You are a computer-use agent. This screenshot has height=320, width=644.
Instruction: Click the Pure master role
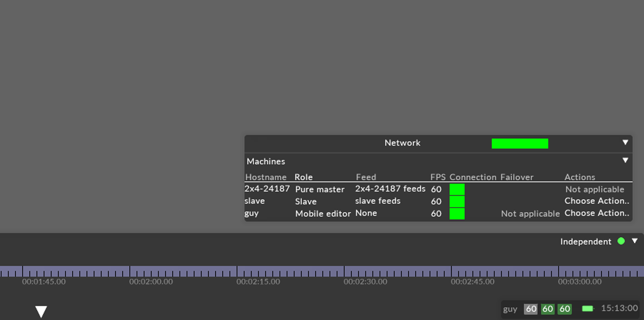pyautogui.click(x=320, y=190)
